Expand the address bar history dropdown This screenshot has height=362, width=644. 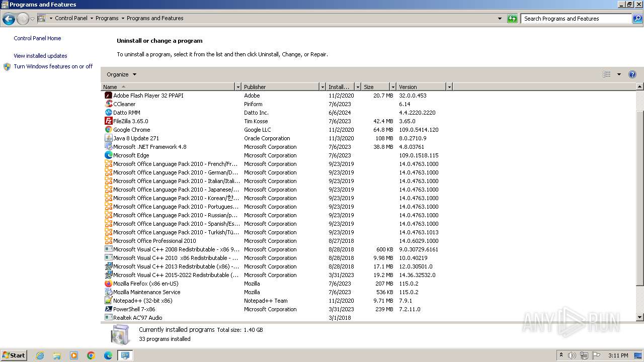pos(500,19)
